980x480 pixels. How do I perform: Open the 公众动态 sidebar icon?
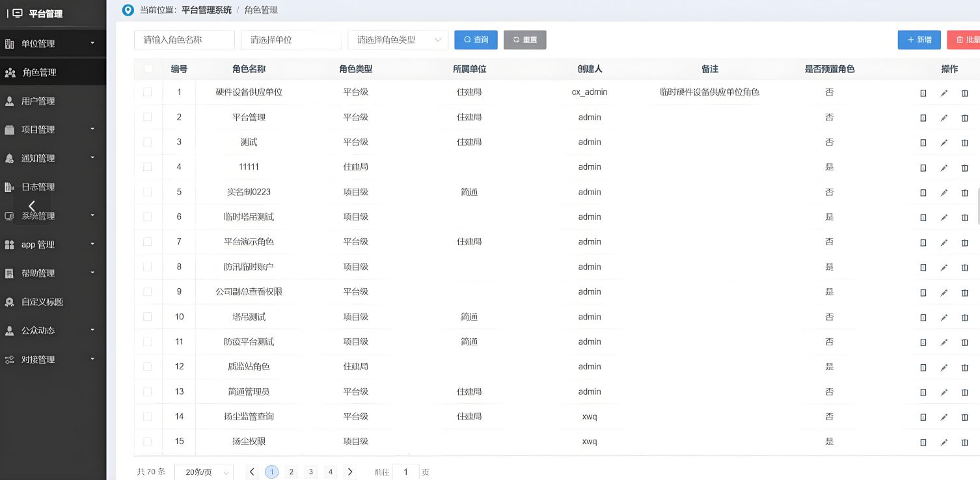(10, 330)
